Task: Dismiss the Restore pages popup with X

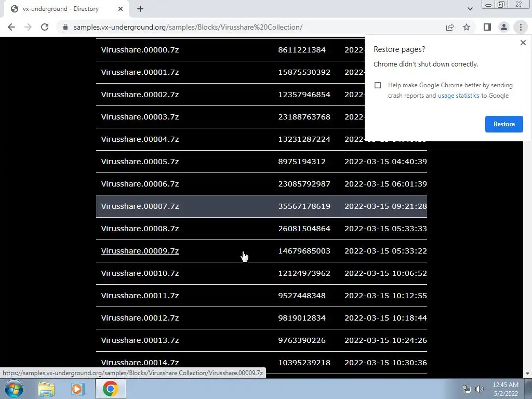Action: click(523, 43)
